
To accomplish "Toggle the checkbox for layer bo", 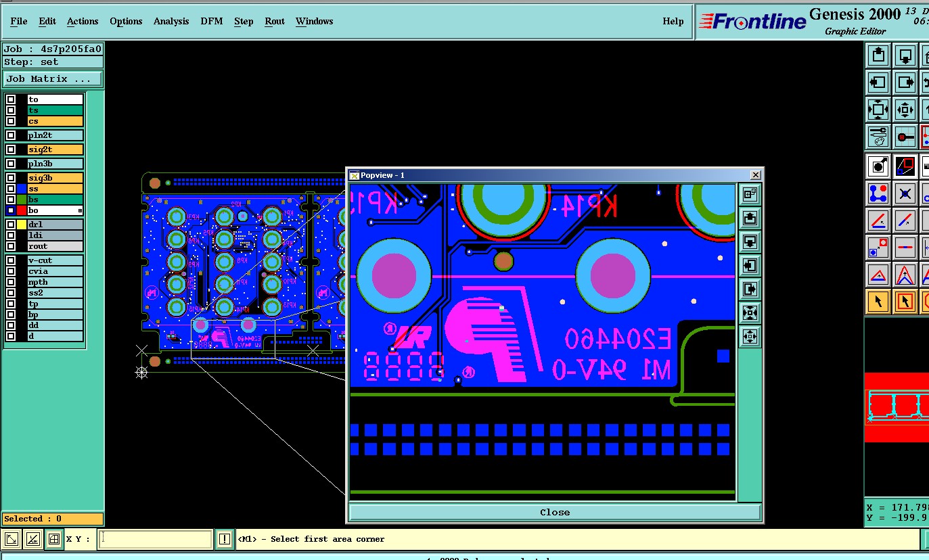I will [x=11, y=210].
